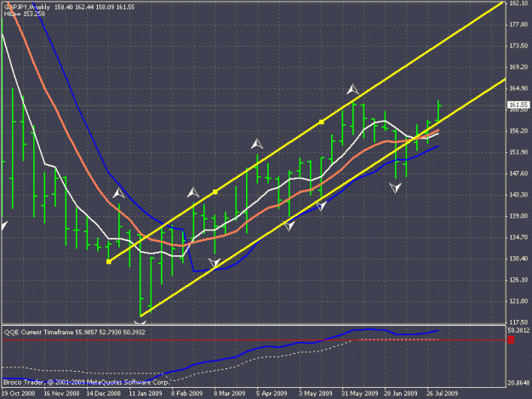Click the up fractal arrow above late December 2008 bars

click(118, 193)
